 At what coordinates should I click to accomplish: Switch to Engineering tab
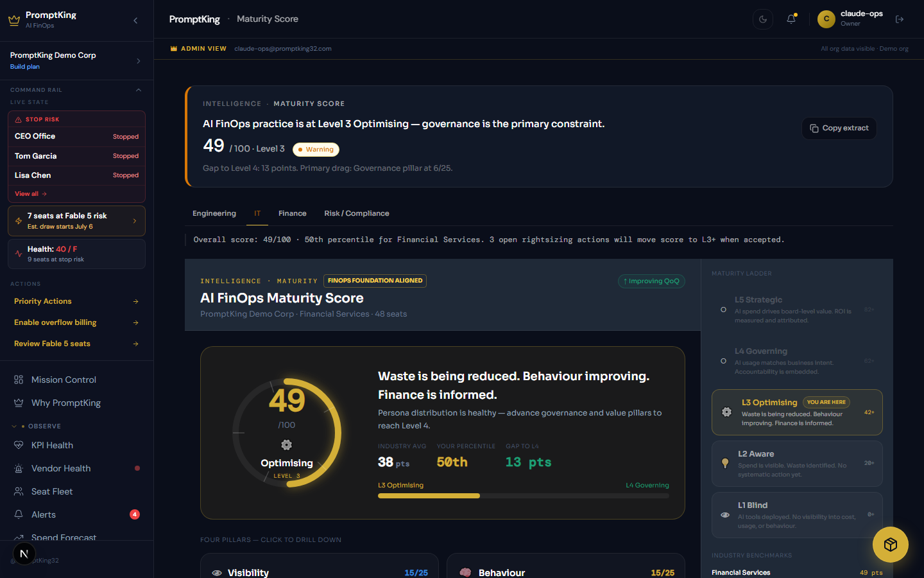click(214, 213)
